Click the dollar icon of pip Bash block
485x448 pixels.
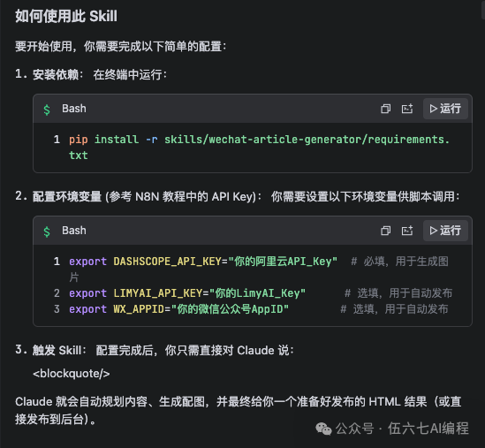click(47, 110)
